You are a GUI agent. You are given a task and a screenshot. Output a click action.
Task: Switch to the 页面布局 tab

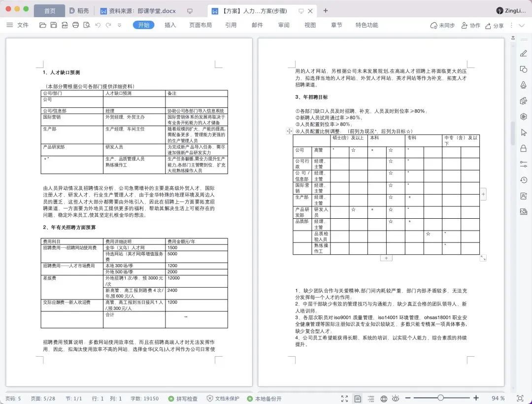(x=200, y=25)
